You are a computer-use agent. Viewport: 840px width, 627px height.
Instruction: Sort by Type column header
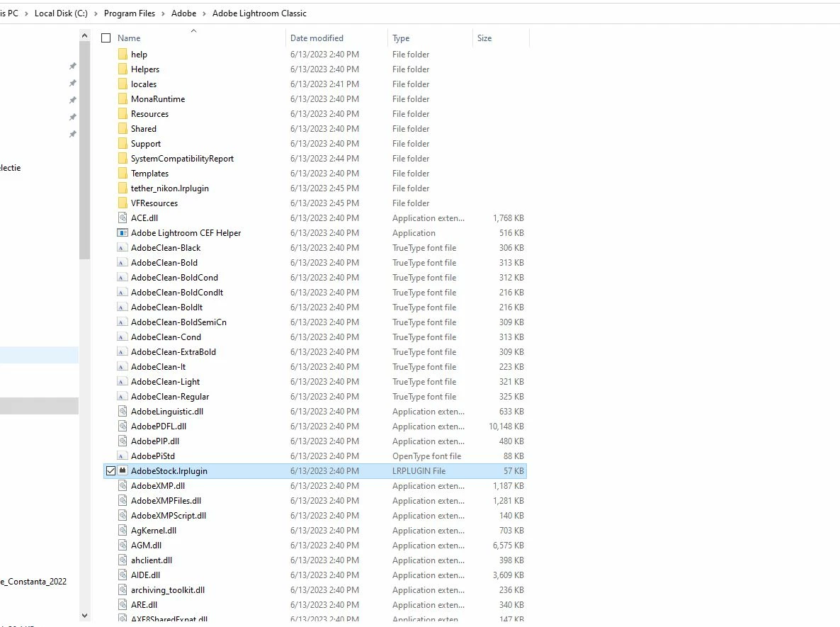401,38
